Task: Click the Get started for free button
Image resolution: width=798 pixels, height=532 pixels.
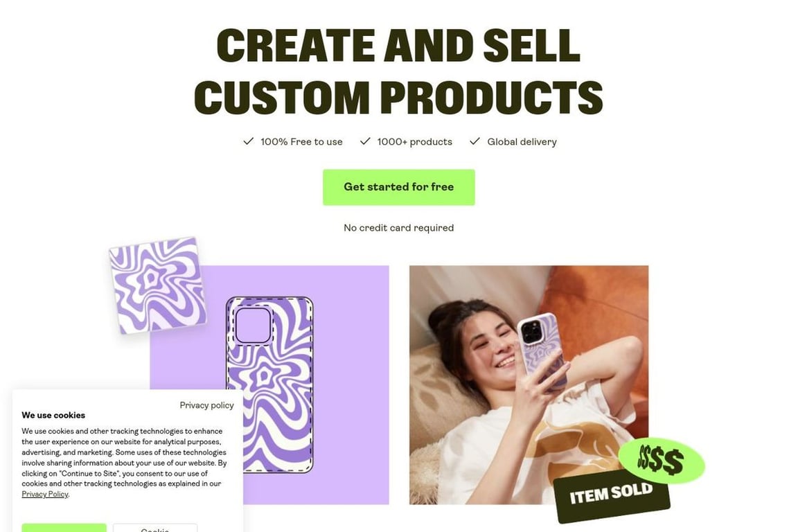Action: tap(398, 187)
